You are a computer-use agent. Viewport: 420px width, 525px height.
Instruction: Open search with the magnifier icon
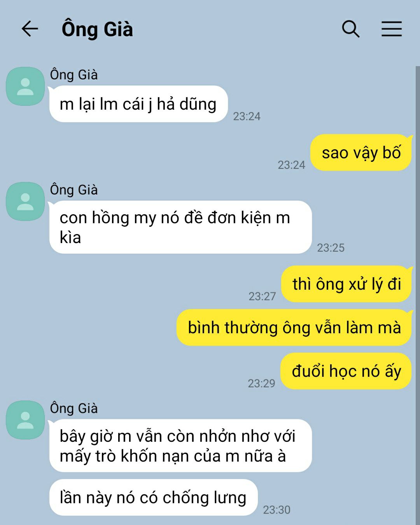pyautogui.click(x=351, y=29)
